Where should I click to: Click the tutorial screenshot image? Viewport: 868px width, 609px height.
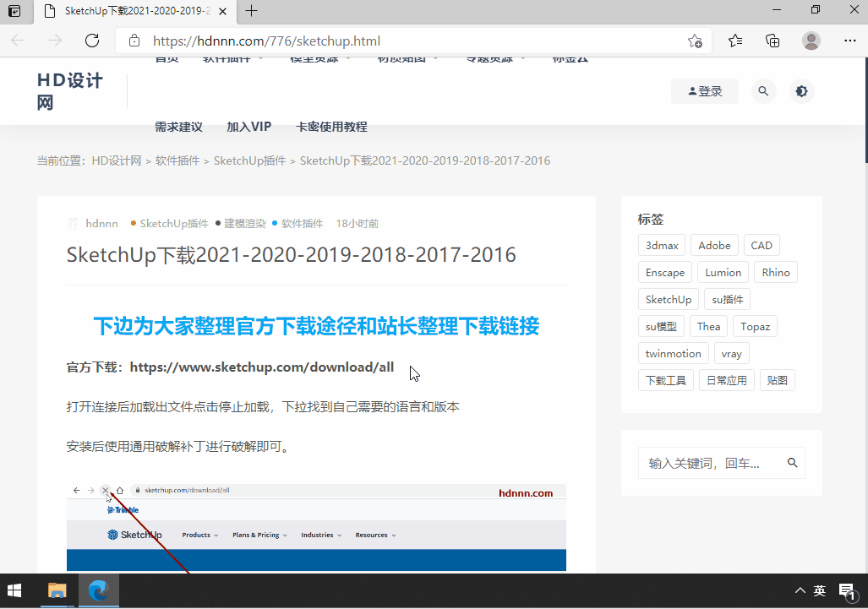316,528
